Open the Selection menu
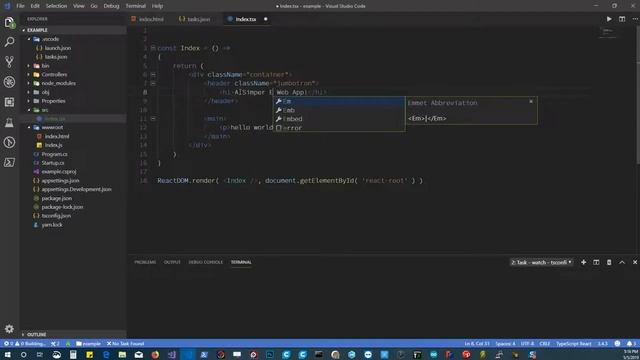640x360 pixels. (56, 6)
